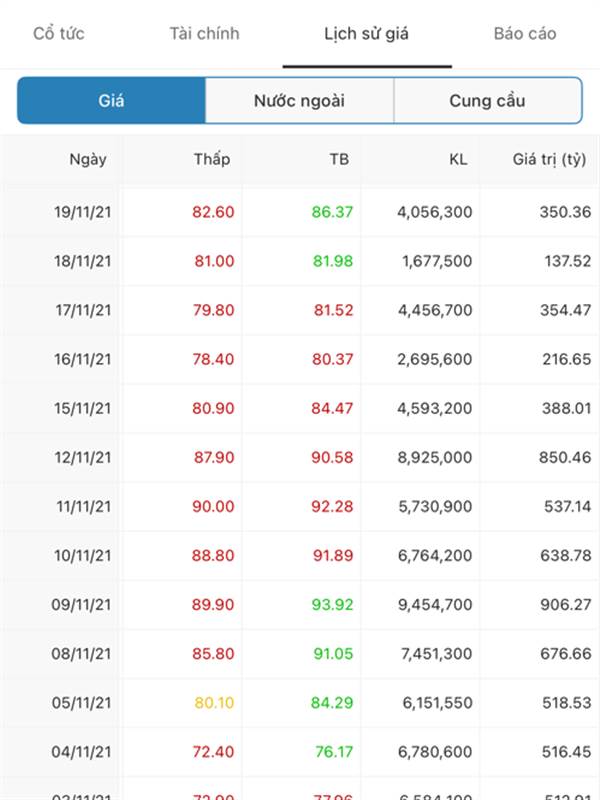Switch to the Nước ngoài segment
The image size is (600, 800).
299,100
